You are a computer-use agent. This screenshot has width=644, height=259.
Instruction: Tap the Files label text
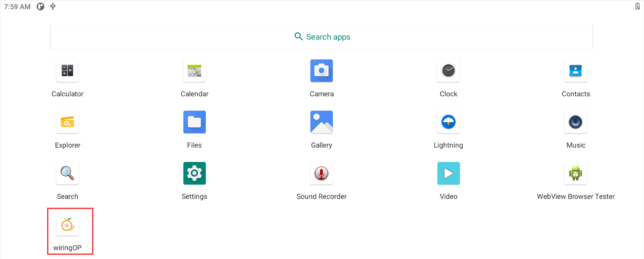(194, 145)
